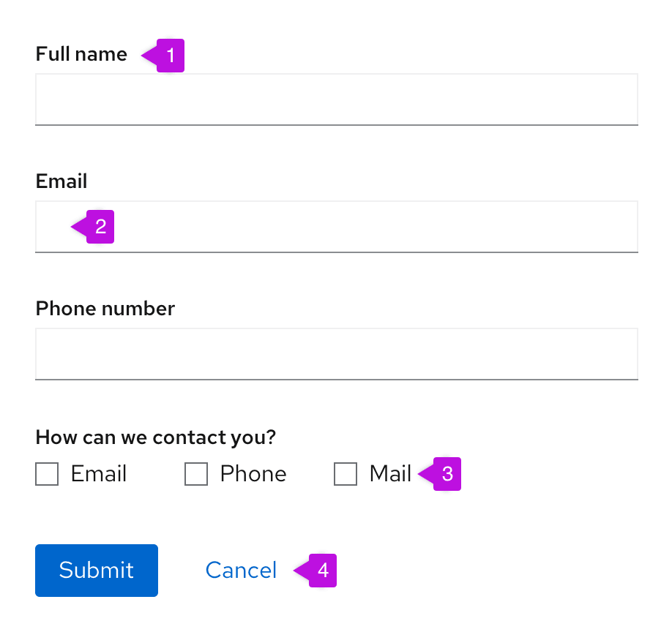Focus the Full name text field
Image resolution: width=672 pixels, height=632 pixels.
(x=337, y=99)
